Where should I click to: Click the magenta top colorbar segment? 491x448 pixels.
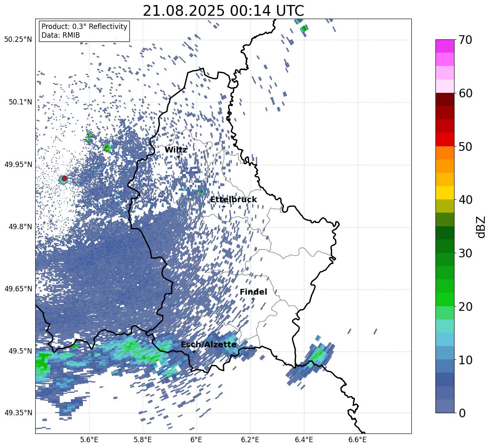[x=445, y=46]
